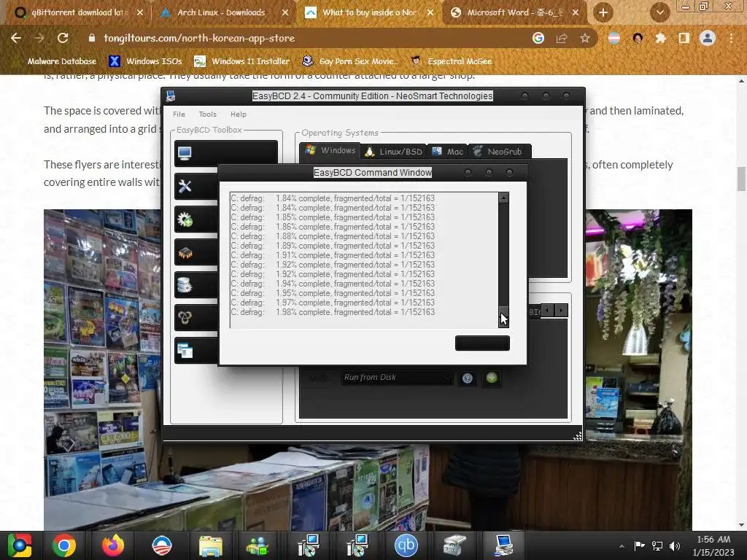Open the Chrome profile avatar
This screenshot has width=747, height=560.
pos(708,38)
